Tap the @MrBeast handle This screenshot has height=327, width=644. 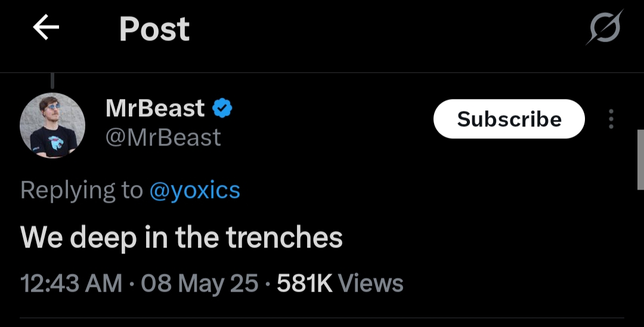point(163,138)
